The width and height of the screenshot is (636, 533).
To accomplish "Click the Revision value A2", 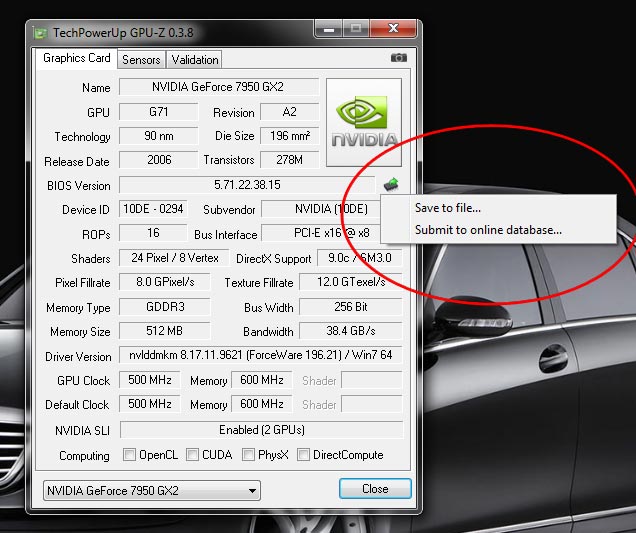I will (x=290, y=112).
